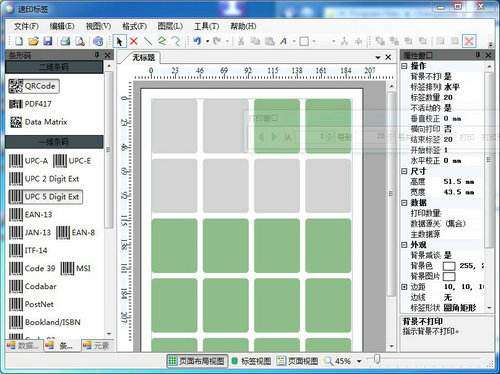Open the 格式(F) menu

pyautogui.click(x=134, y=26)
